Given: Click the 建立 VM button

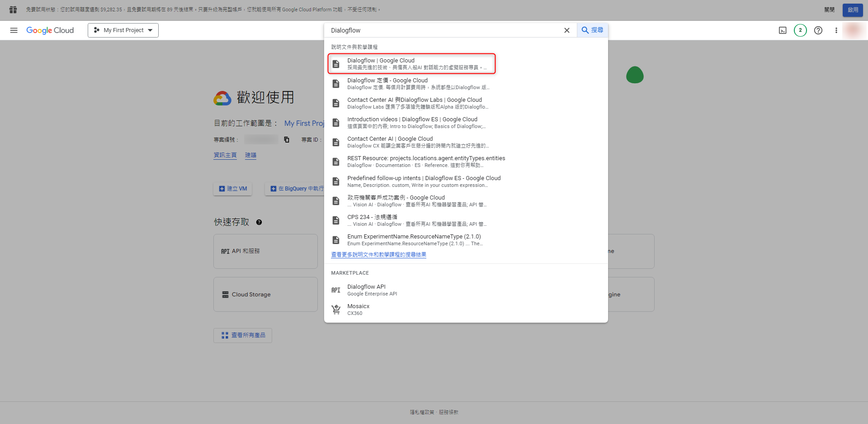Looking at the screenshot, I should pos(233,189).
